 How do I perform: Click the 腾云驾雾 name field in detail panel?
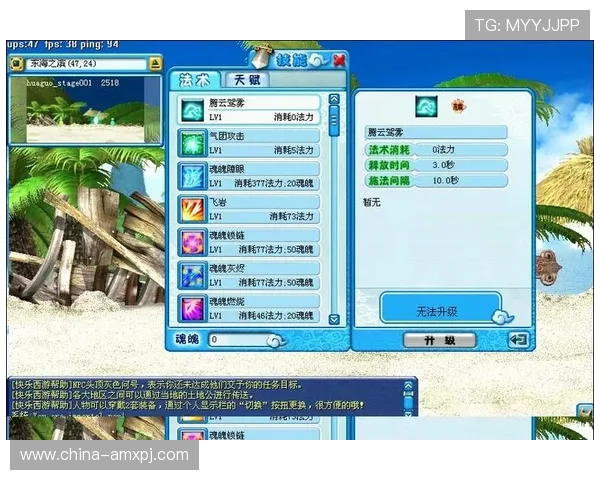tap(436, 132)
